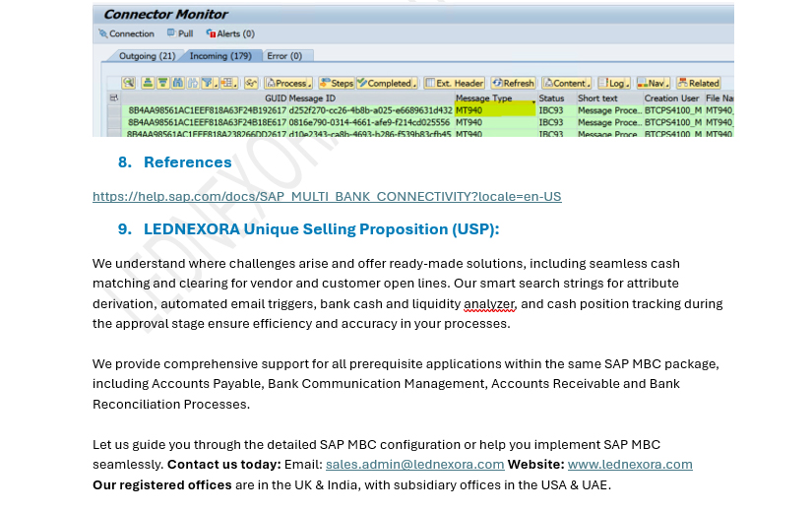Click the details magnifier icon in toolbar

click(x=128, y=84)
